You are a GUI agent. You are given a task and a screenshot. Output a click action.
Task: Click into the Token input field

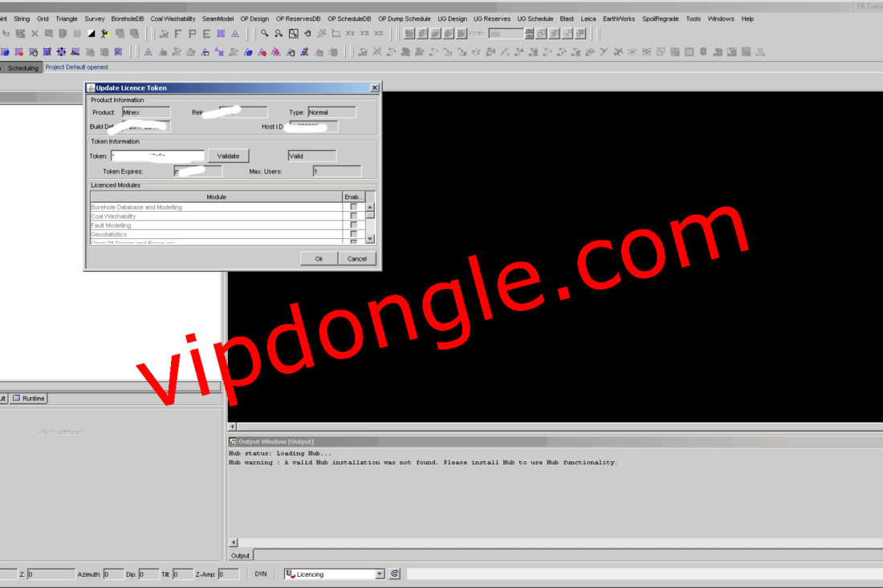[x=157, y=156]
